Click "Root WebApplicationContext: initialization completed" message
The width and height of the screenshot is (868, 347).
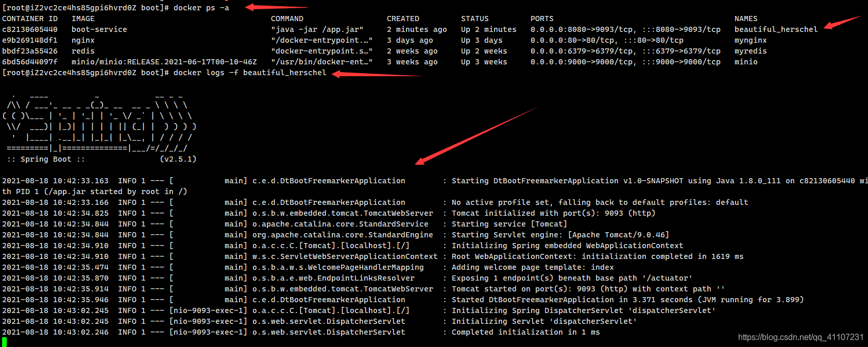[x=598, y=256]
